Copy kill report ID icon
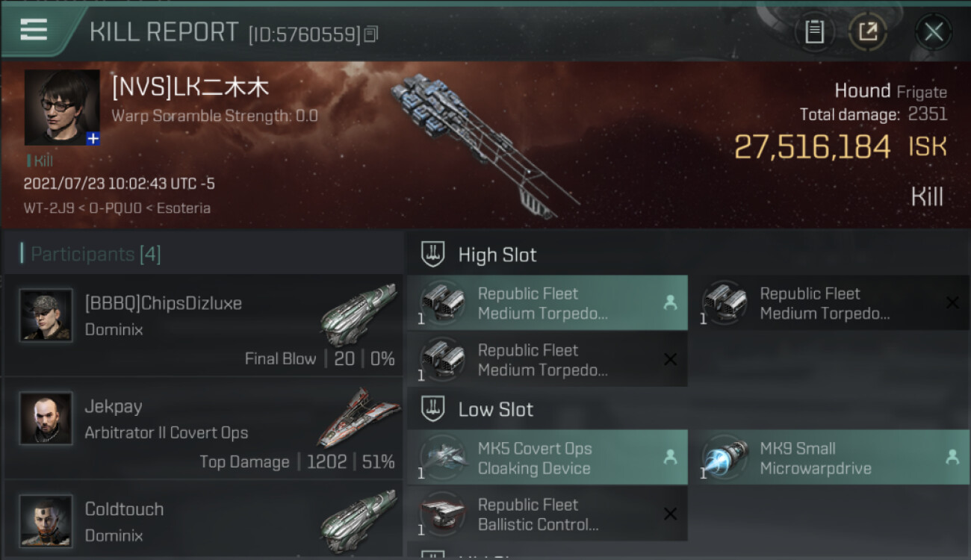971x560 pixels. (371, 34)
